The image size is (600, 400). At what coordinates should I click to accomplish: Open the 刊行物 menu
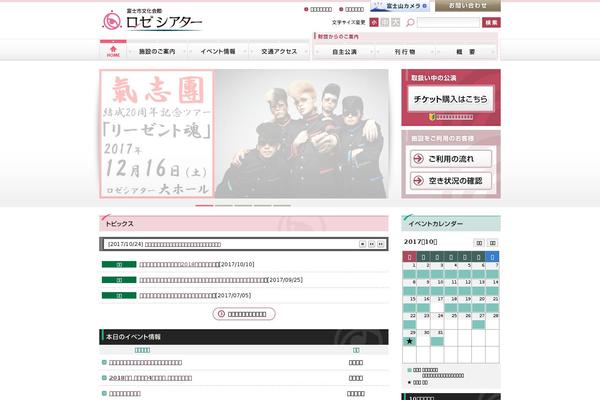click(x=405, y=52)
